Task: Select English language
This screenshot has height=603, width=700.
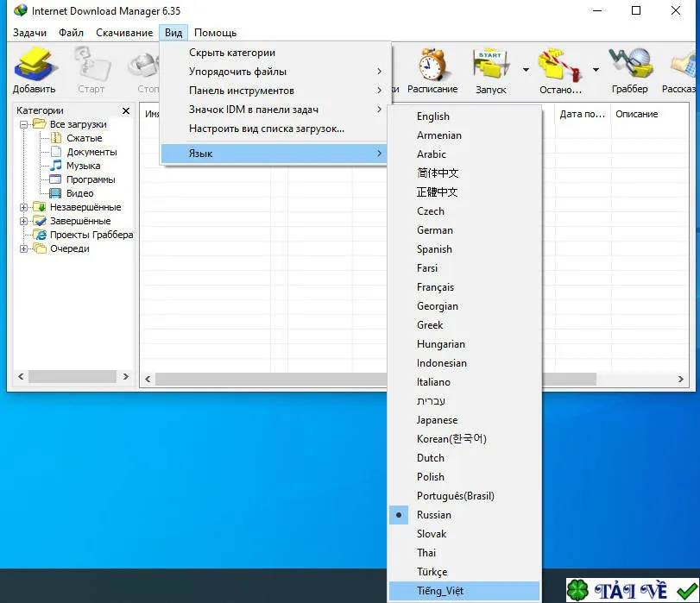Action: tap(464, 116)
